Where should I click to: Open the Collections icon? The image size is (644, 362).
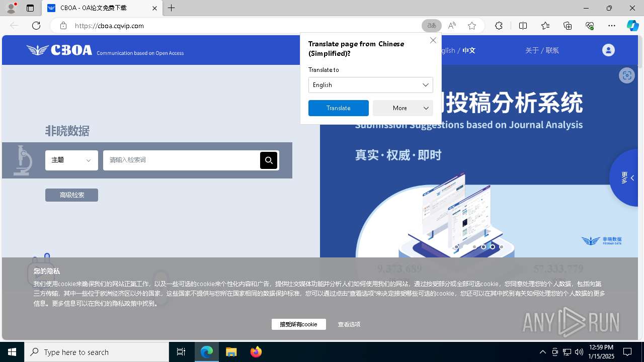click(568, 26)
